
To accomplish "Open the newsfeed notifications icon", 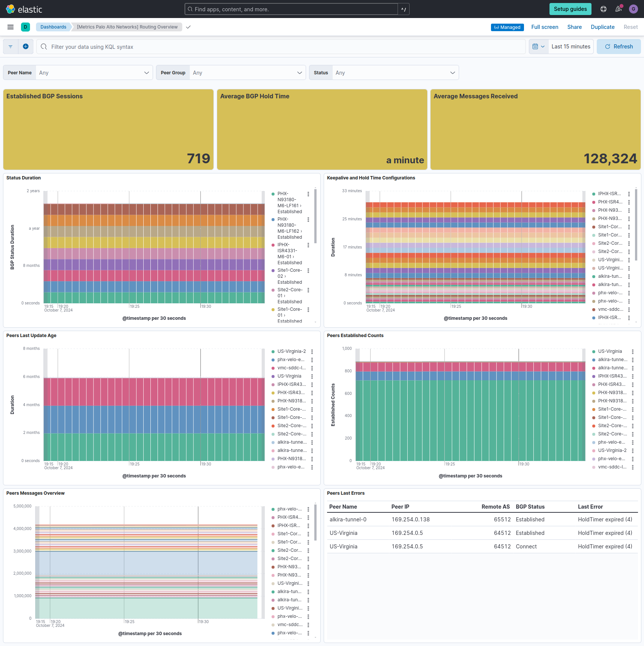I will coord(618,9).
